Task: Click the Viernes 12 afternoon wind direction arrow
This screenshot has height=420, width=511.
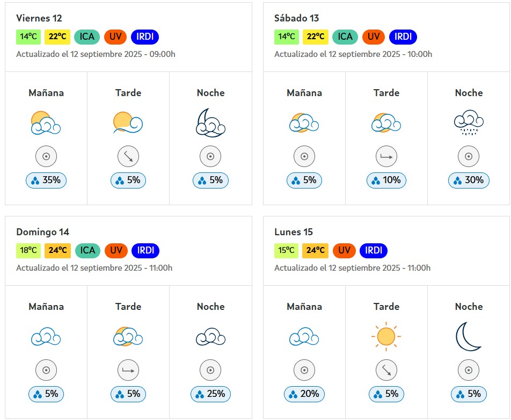Action: (x=128, y=156)
